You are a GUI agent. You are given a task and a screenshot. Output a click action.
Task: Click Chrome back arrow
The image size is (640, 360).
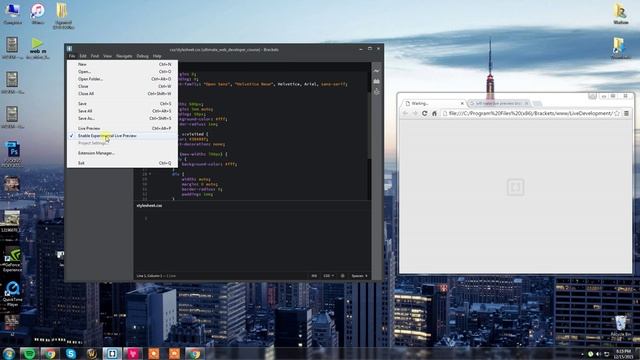tap(405, 113)
